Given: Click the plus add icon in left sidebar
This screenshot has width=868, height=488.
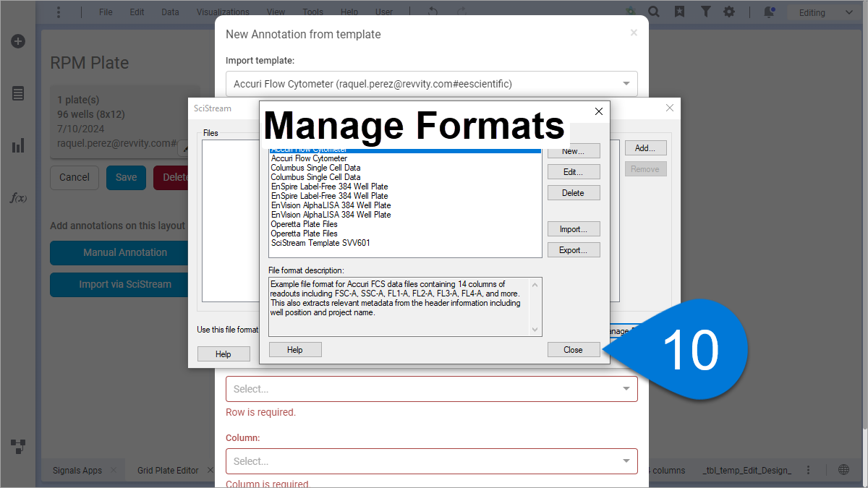Looking at the screenshot, I should coord(18,41).
